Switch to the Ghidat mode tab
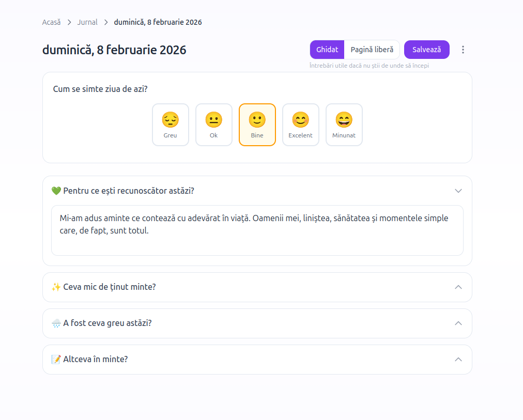 tap(327, 50)
